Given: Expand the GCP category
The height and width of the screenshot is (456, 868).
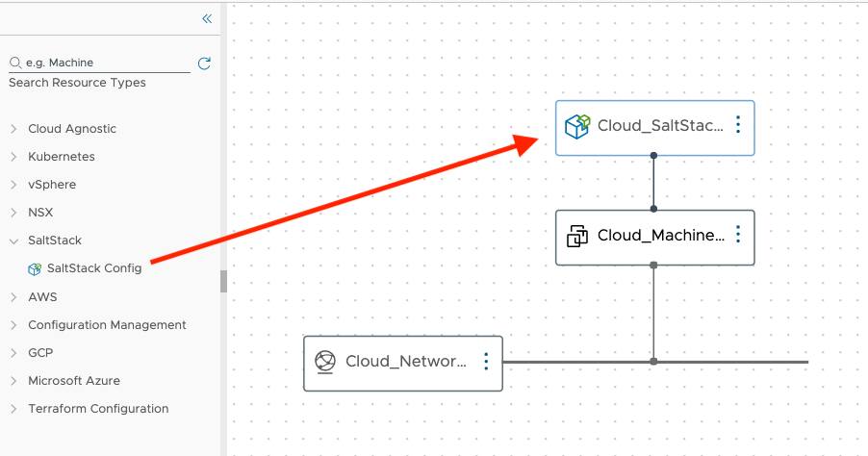Looking at the screenshot, I should 13,353.
